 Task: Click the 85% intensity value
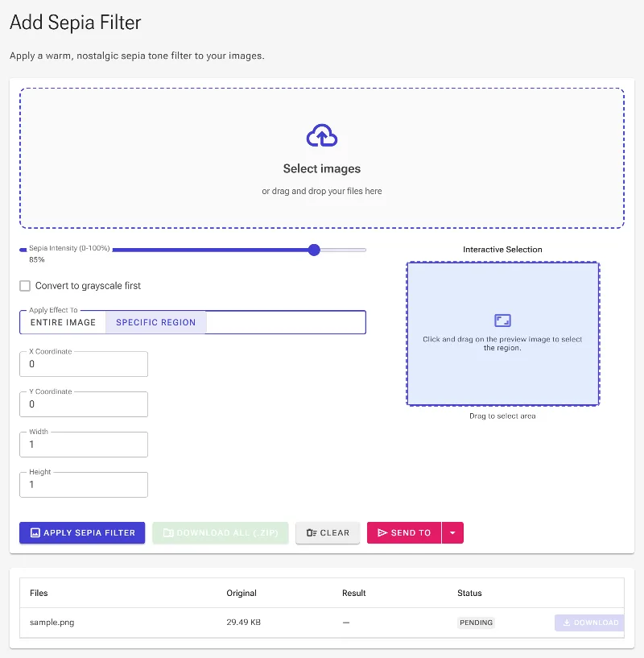36,260
